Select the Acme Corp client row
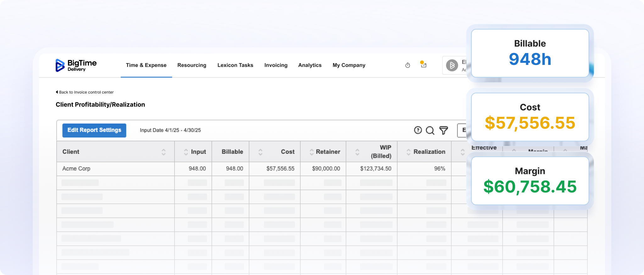Image resolution: width=644 pixels, height=275 pixels. click(x=76, y=169)
